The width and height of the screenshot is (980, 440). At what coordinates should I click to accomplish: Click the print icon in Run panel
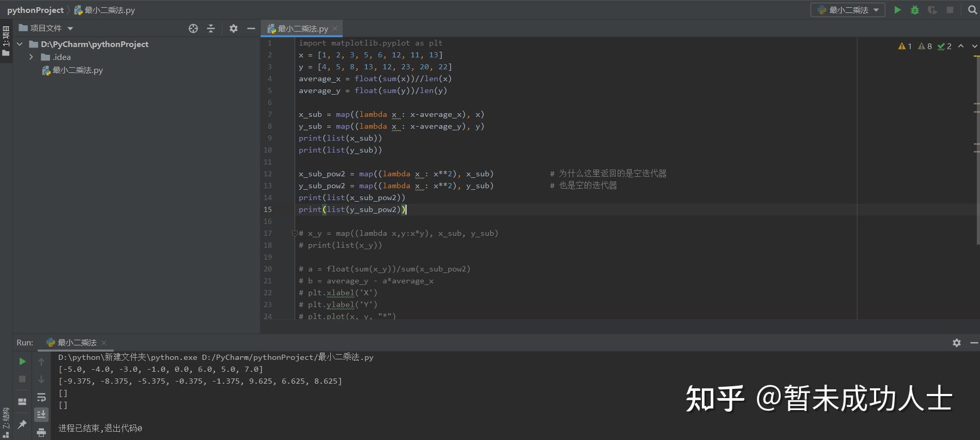(41, 432)
